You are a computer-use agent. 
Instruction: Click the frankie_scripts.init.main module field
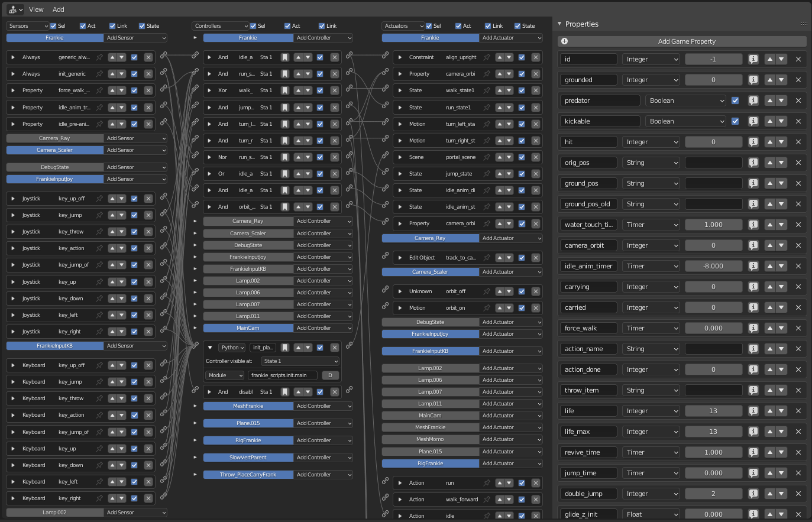click(x=283, y=375)
